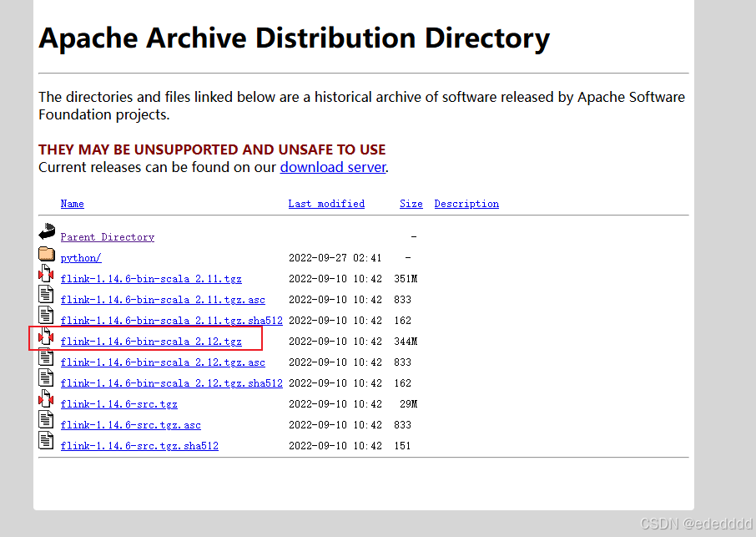Click the 151 size value

point(402,446)
